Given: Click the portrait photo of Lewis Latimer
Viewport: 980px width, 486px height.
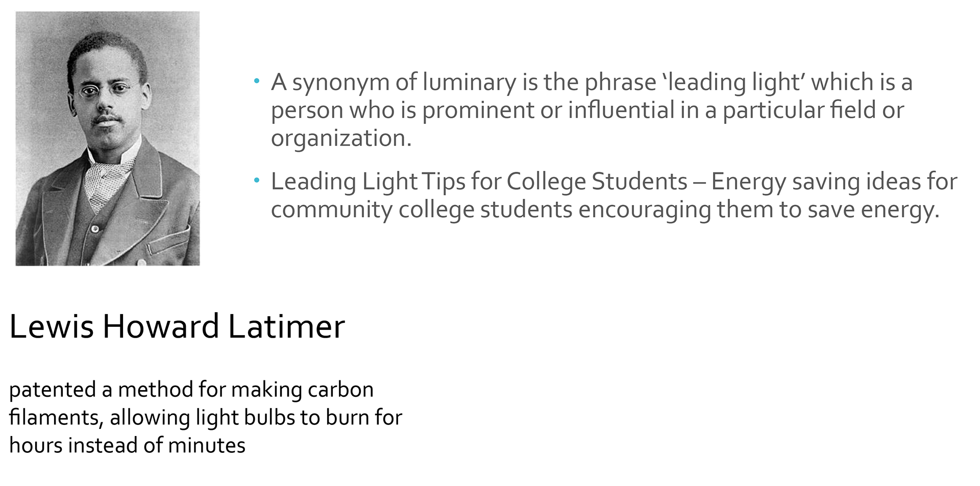Looking at the screenshot, I should [108, 139].
